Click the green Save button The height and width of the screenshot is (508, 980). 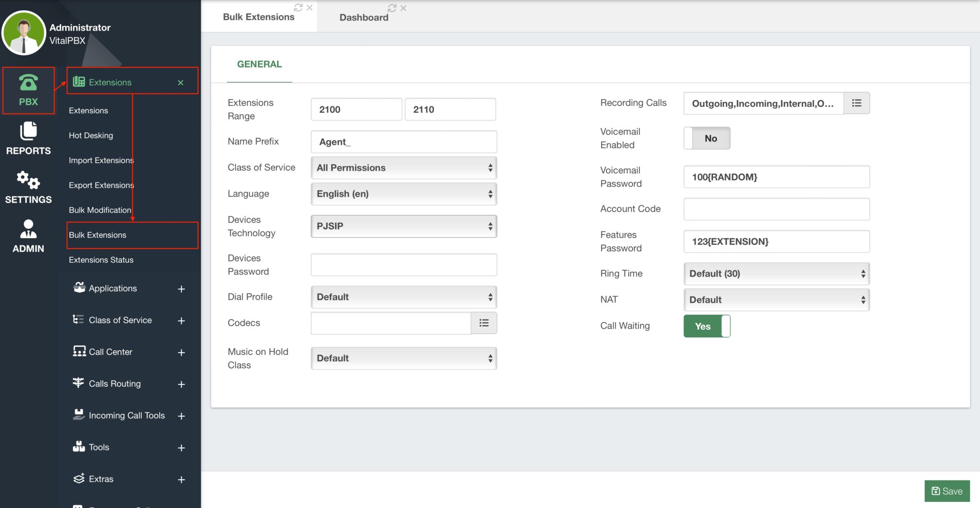(x=947, y=491)
